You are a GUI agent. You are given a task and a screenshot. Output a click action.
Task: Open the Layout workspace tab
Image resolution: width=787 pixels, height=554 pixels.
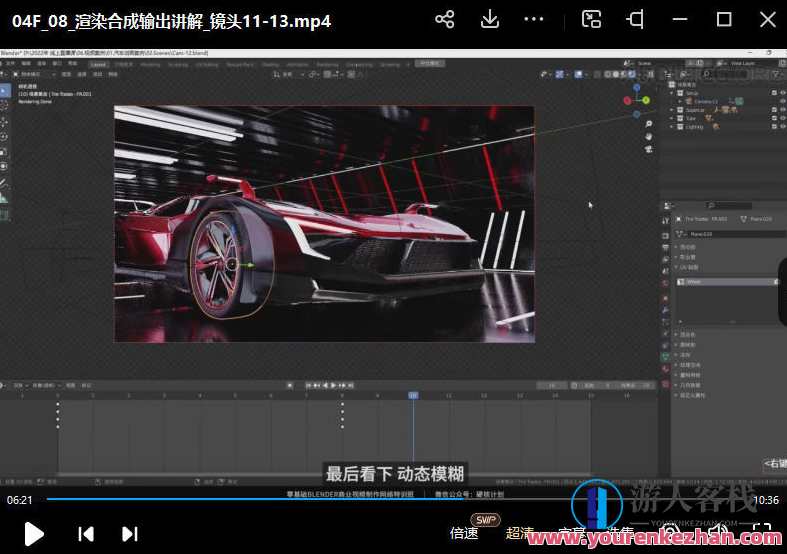[98, 64]
